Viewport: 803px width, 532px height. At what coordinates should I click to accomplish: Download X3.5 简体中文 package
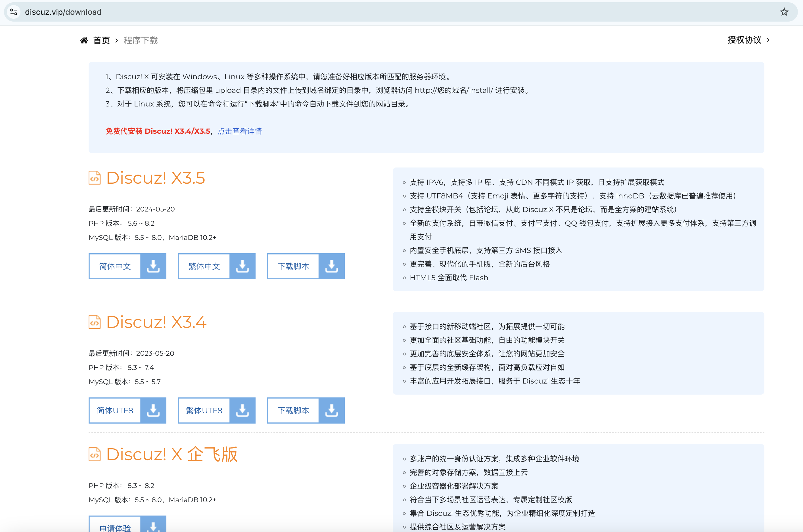click(x=115, y=266)
